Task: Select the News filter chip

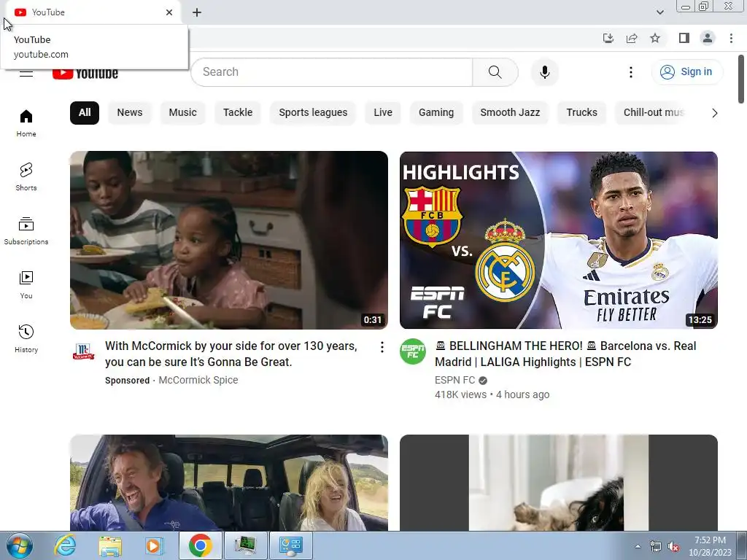Action: [130, 113]
